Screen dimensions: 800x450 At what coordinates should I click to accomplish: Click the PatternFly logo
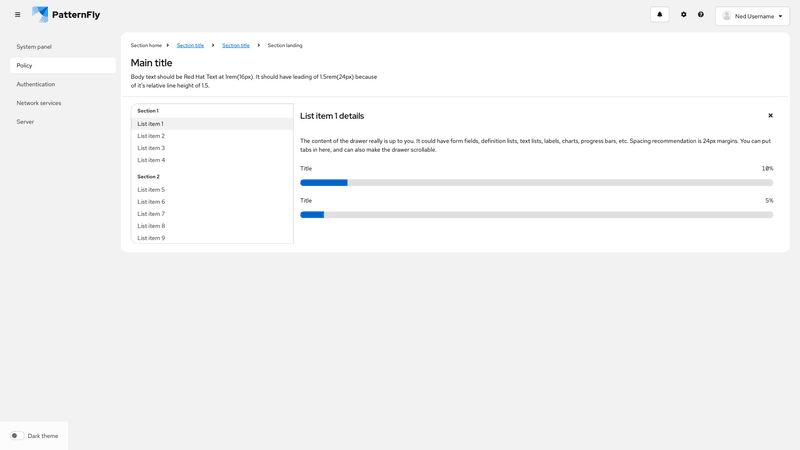(x=66, y=15)
